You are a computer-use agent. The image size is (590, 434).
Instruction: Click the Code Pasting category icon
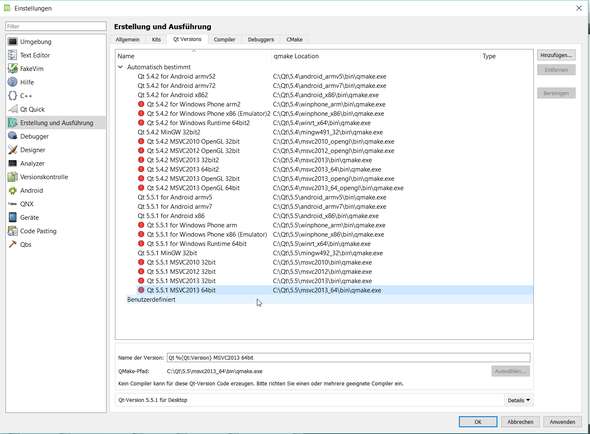[12, 231]
